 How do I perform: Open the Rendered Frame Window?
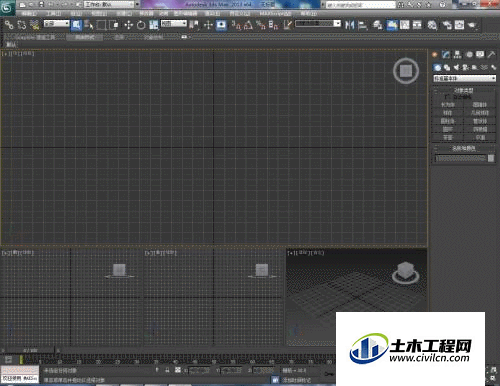(x=459, y=25)
